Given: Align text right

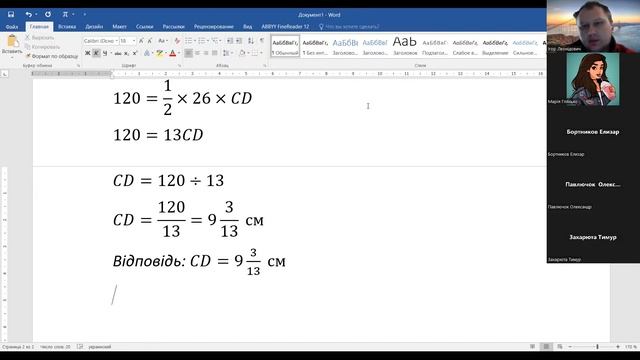Looking at the screenshot, I should (206, 53).
